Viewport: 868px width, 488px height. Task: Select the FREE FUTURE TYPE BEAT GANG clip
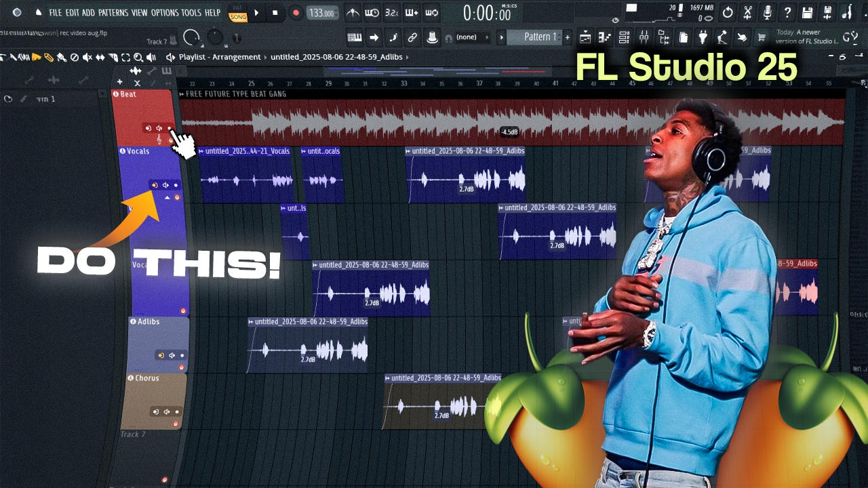click(475, 122)
